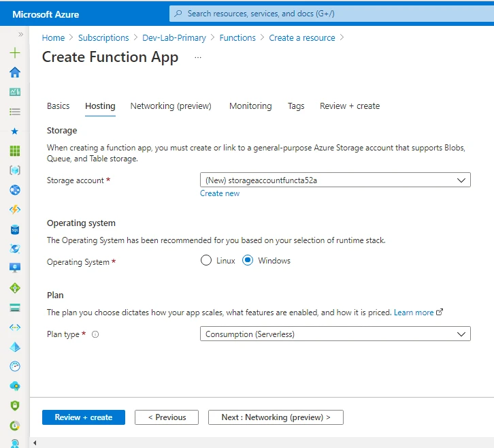Open All services list icon in sidebar

(15, 112)
